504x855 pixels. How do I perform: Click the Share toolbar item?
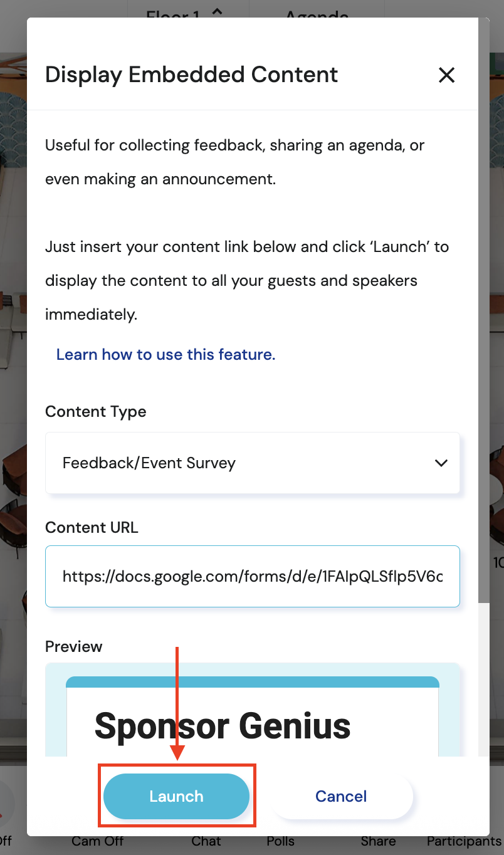point(378,841)
